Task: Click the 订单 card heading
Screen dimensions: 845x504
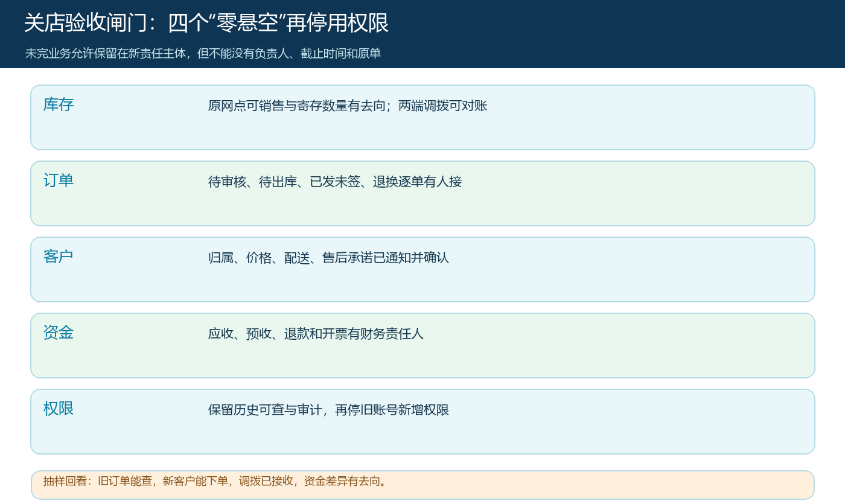Action: (59, 180)
